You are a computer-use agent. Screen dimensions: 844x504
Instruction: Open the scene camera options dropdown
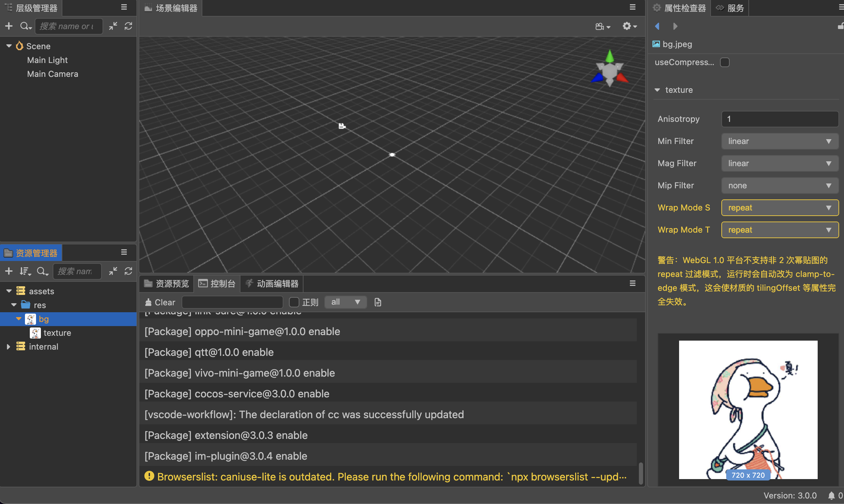(603, 26)
